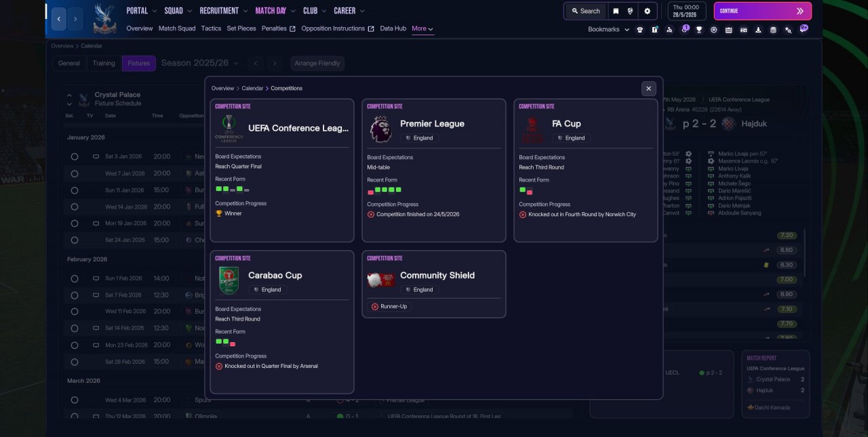This screenshot has height=437, width=868.
Task: Switch to the Fixtures tab
Action: 139,63
